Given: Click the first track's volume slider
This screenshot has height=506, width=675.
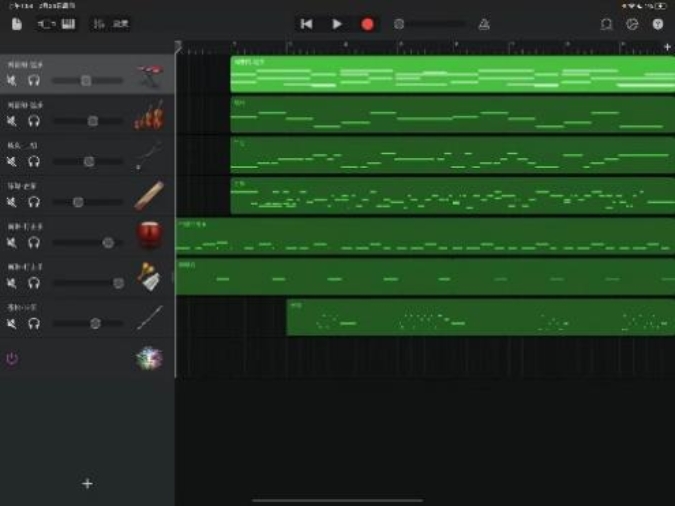Looking at the screenshot, I should click(x=86, y=80).
